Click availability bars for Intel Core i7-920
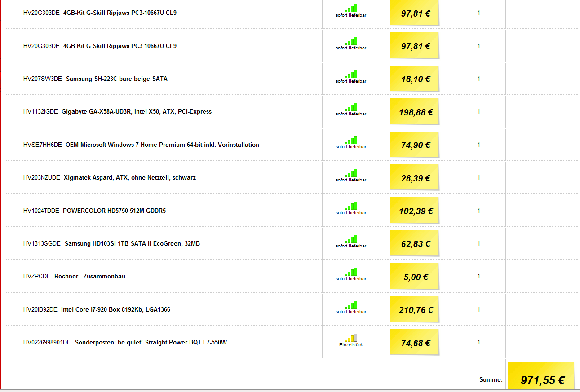The width and height of the screenshot is (580, 392). click(x=351, y=305)
